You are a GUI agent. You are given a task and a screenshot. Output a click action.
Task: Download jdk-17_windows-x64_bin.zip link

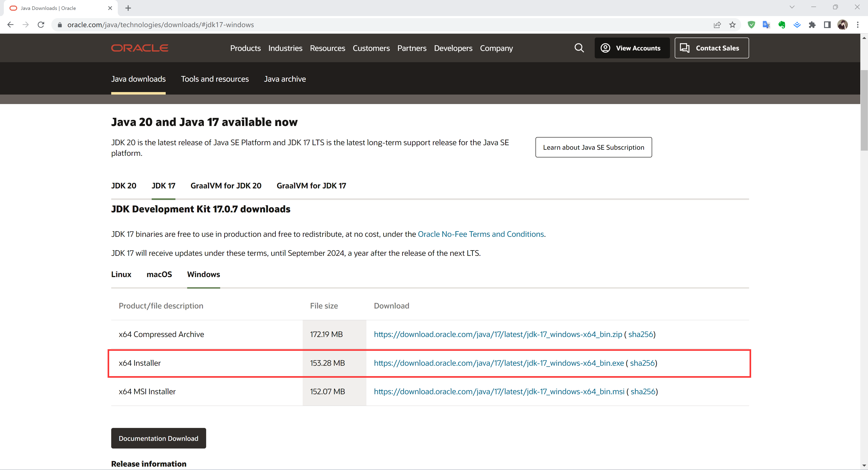(498, 334)
